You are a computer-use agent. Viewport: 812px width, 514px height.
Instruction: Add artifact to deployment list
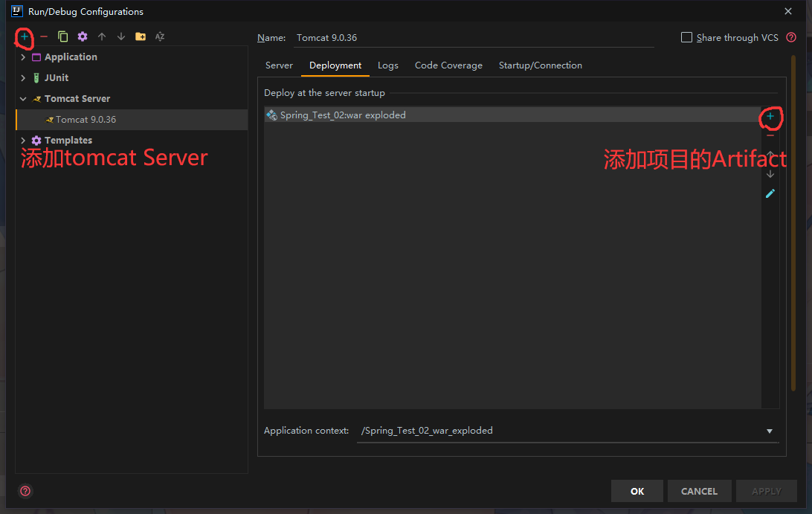770,117
